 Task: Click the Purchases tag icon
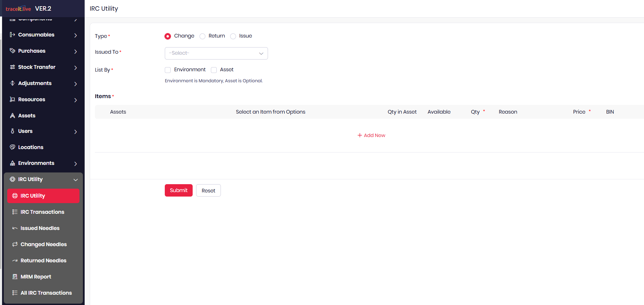point(12,51)
